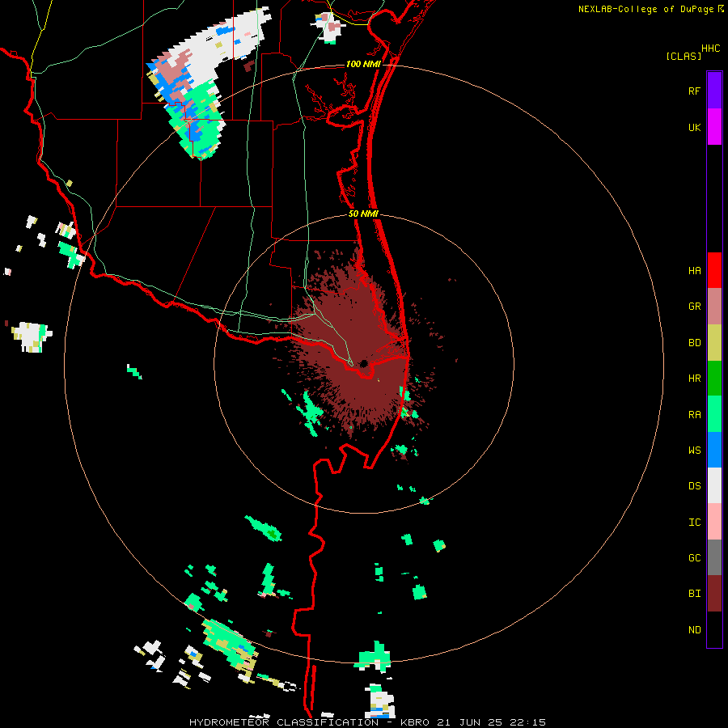Screen dimensions: 728x728
Task: Click the HR legend label
Action: (x=694, y=379)
